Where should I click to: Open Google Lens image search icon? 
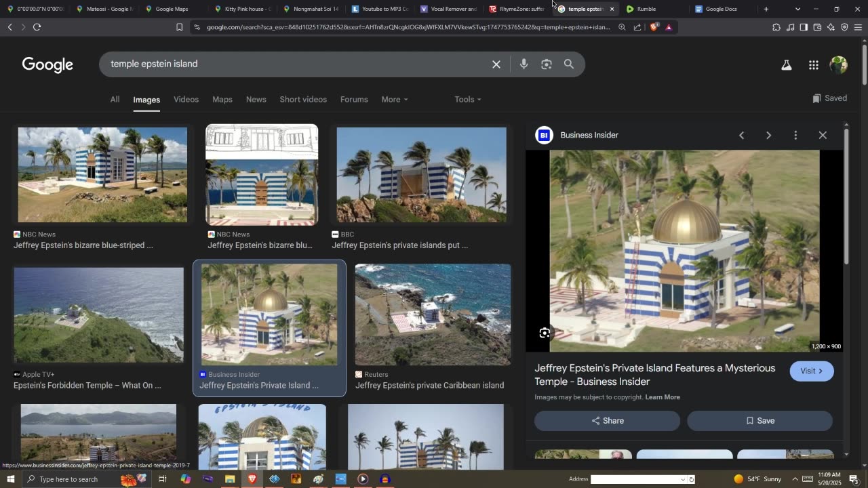[547, 64]
